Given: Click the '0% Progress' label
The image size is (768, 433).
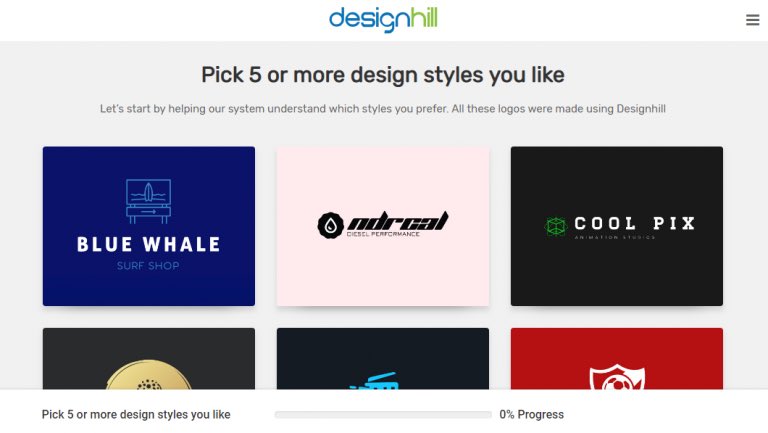Looking at the screenshot, I should point(531,414).
